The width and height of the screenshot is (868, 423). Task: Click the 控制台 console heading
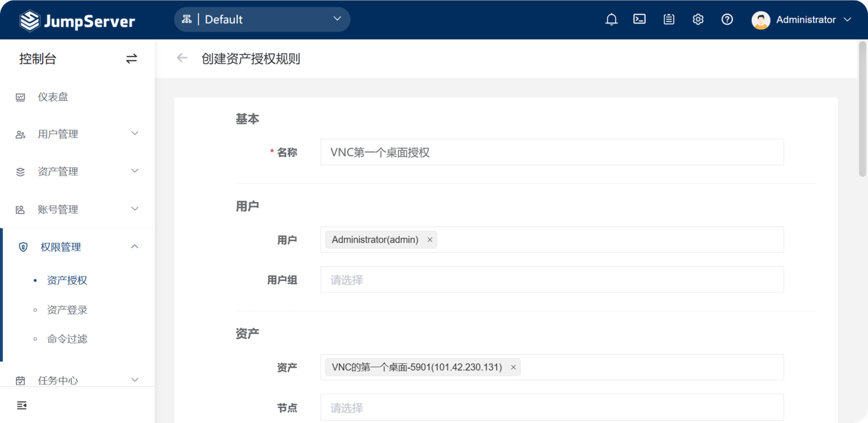click(x=38, y=59)
